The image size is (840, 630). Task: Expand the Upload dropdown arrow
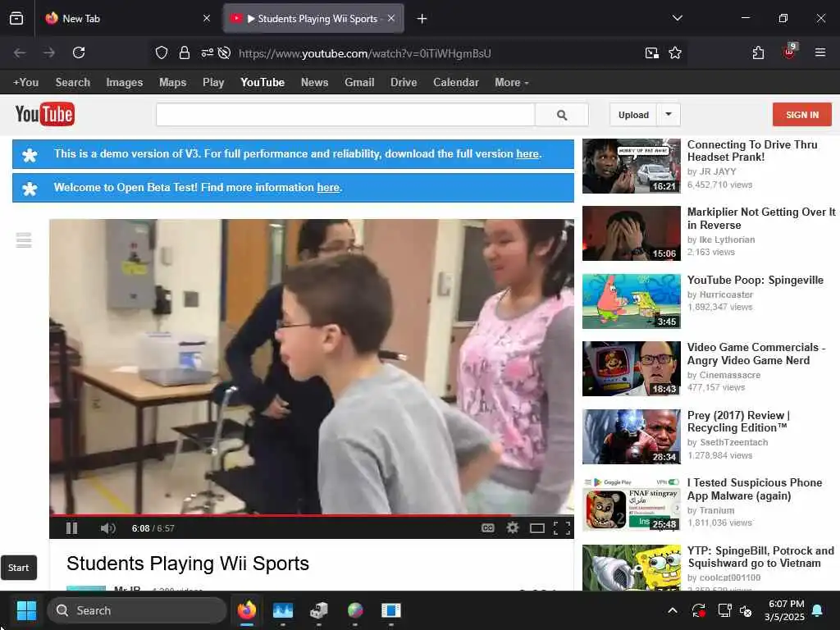(x=669, y=115)
